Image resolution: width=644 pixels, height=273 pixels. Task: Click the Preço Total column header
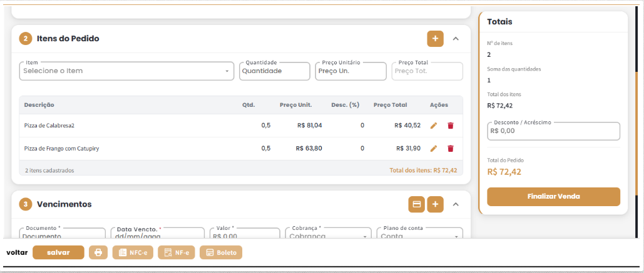(x=390, y=105)
